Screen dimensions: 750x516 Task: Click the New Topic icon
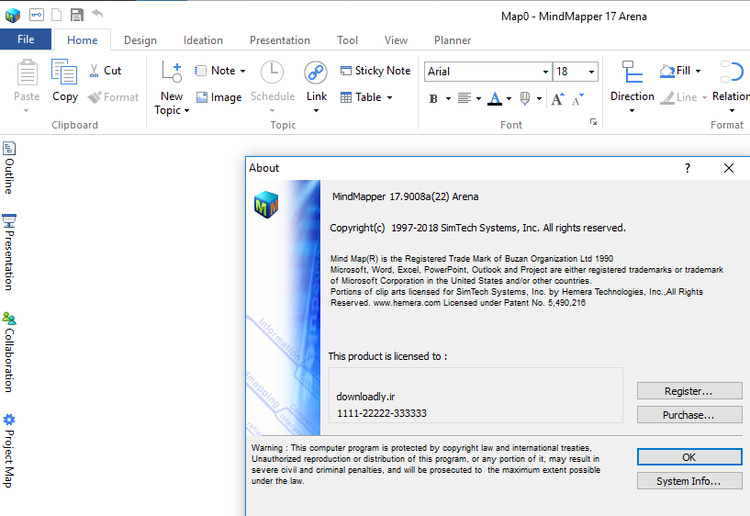(171, 74)
